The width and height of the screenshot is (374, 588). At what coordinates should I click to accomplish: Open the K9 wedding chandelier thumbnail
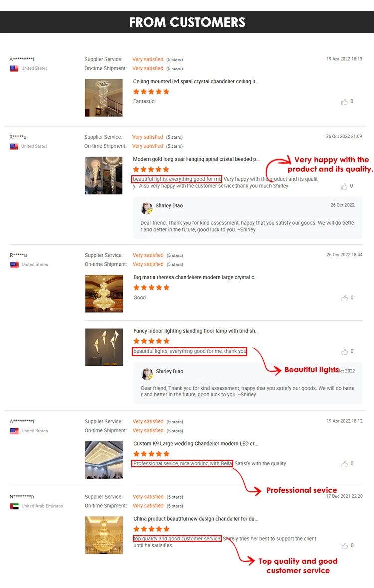point(104,460)
